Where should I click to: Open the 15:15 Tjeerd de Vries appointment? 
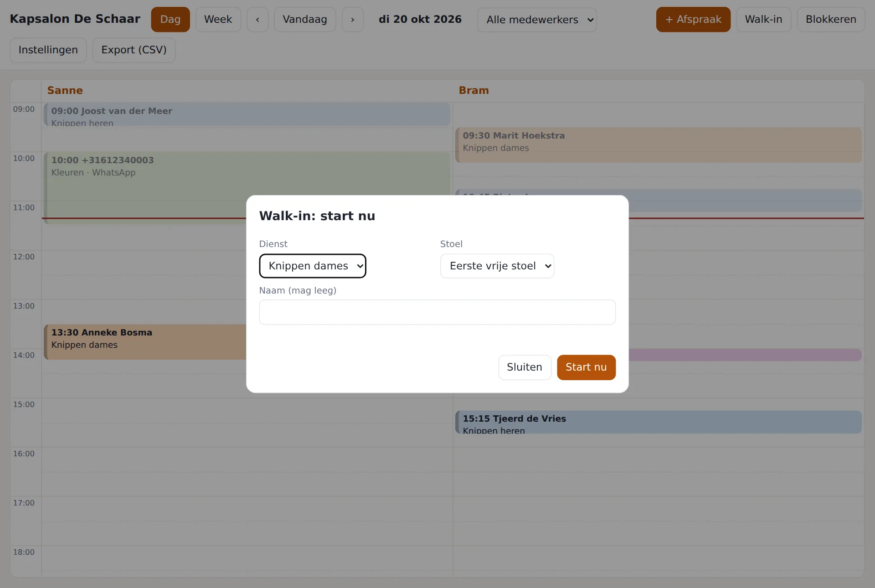[659, 422]
